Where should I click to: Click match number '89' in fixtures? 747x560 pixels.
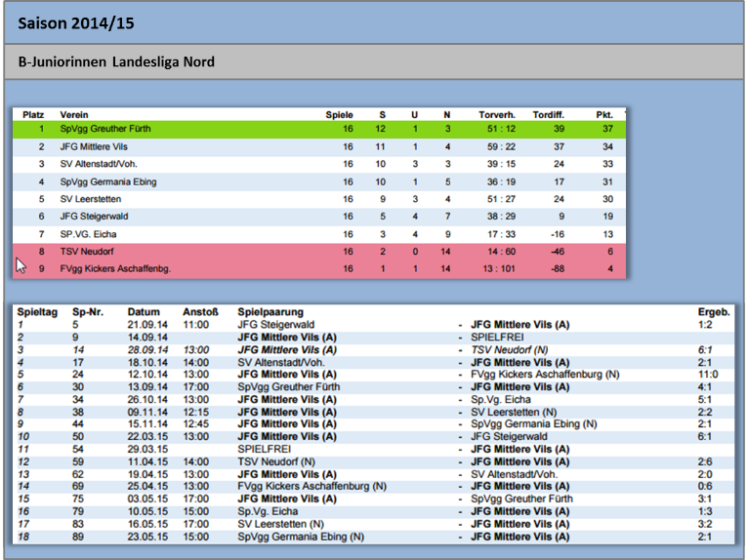(x=78, y=537)
